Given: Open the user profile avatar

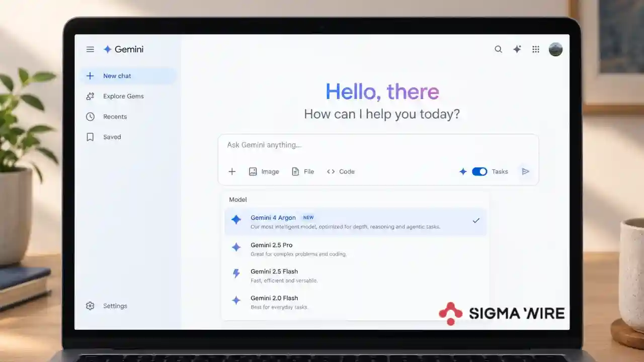Looking at the screenshot, I should (555, 49).
